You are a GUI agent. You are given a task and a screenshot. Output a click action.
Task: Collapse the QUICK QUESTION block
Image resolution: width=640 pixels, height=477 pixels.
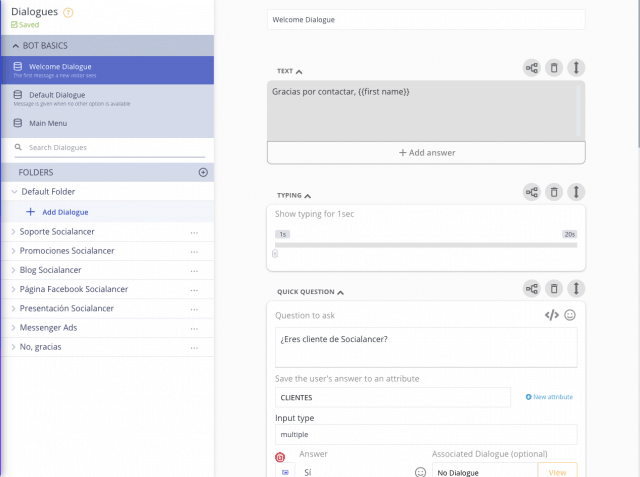click(340, 293)
